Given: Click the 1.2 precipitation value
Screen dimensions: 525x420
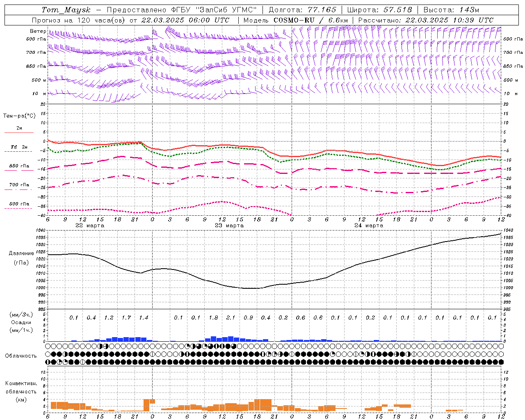Looking at the screenshot, I should pos(109,317).
